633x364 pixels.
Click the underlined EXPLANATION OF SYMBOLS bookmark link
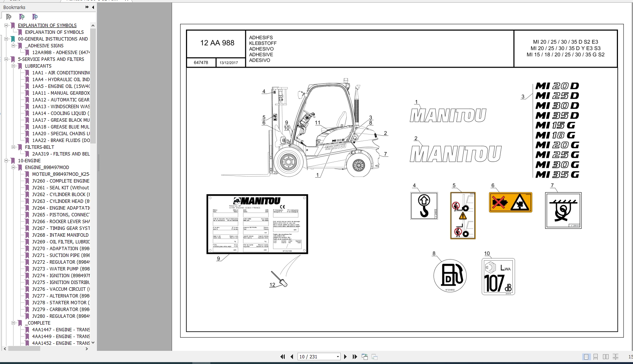47,26
